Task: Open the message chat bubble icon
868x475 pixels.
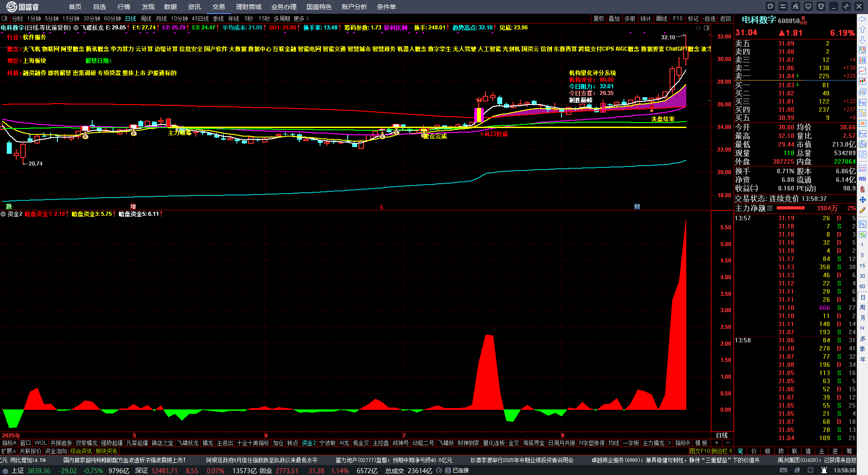Action: pos(770,6)
